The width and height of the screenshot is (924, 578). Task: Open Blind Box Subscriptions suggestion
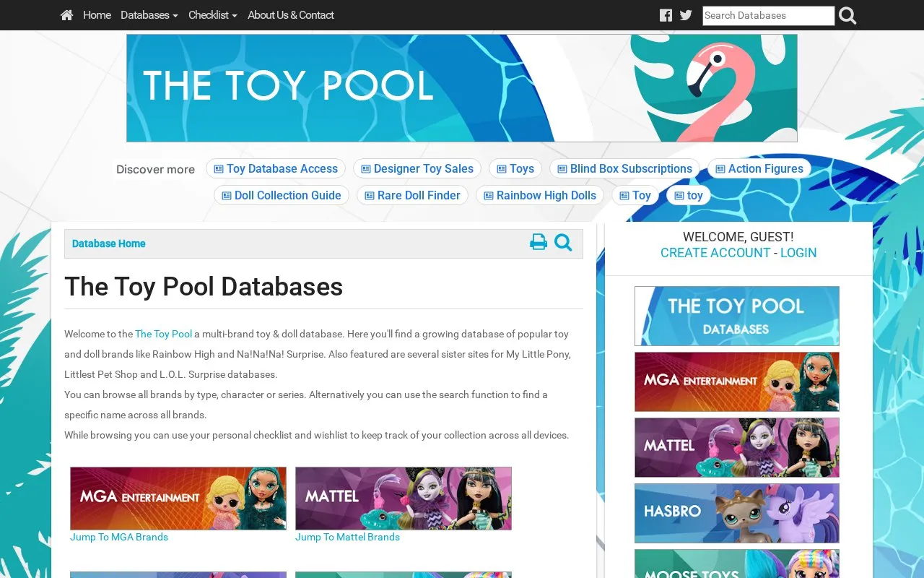pyautogui.click(x=624, y=168)
